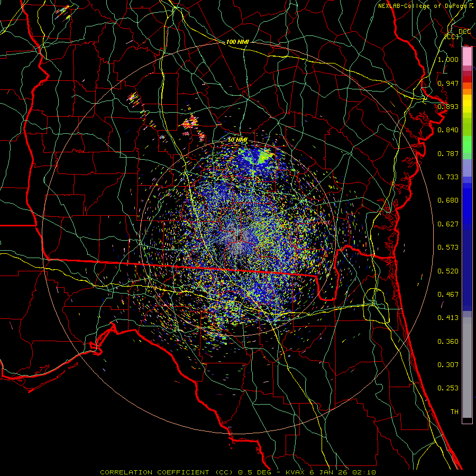476x476 pixels.
Task: Select the 0.947 scale value
Action: tap(448, 83)
